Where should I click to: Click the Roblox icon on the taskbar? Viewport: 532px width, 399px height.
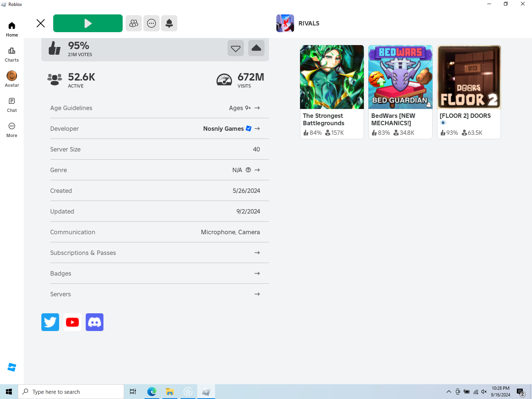[206, 392]
